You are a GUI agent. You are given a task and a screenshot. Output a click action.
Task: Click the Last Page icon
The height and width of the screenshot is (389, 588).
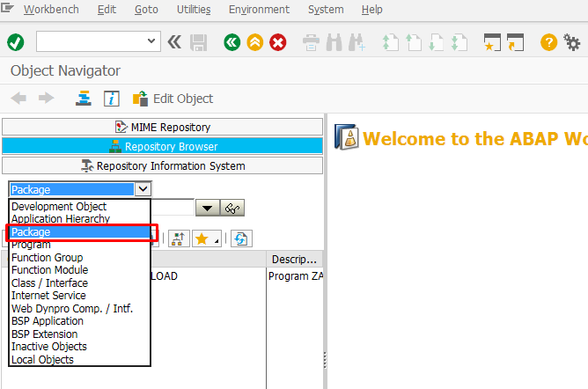pyautogui.click(x=459, y=42)
